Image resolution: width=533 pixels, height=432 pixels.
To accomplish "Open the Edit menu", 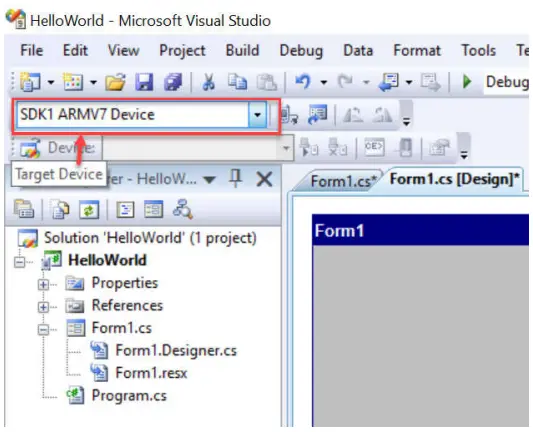I will click(75, 50).
